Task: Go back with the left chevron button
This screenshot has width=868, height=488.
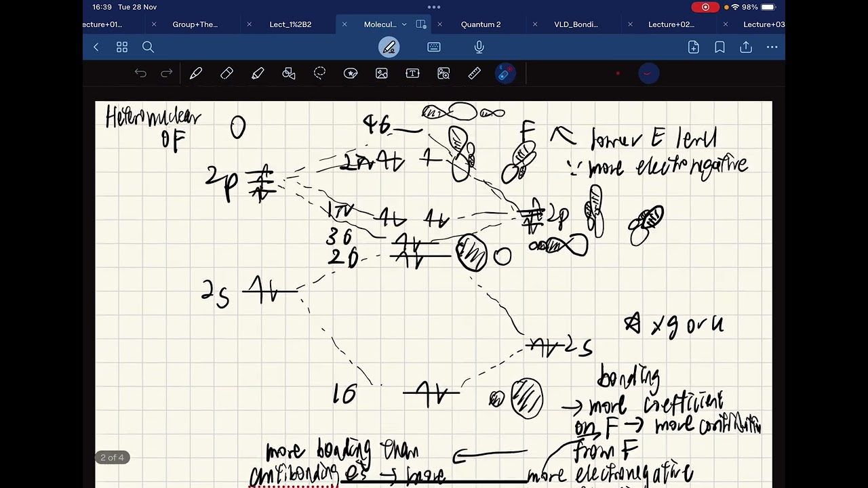Action: (x=96, y=47)
